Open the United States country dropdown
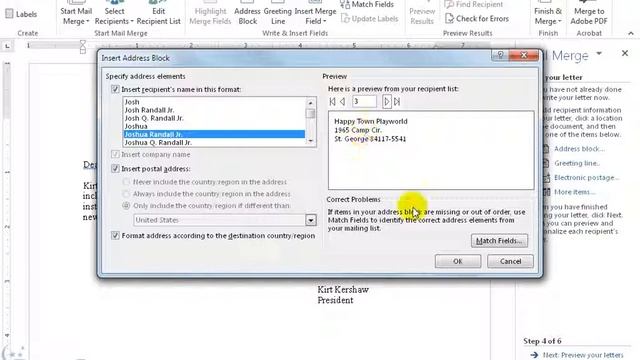This screenshot has width=640, height=360. [311, 220]
